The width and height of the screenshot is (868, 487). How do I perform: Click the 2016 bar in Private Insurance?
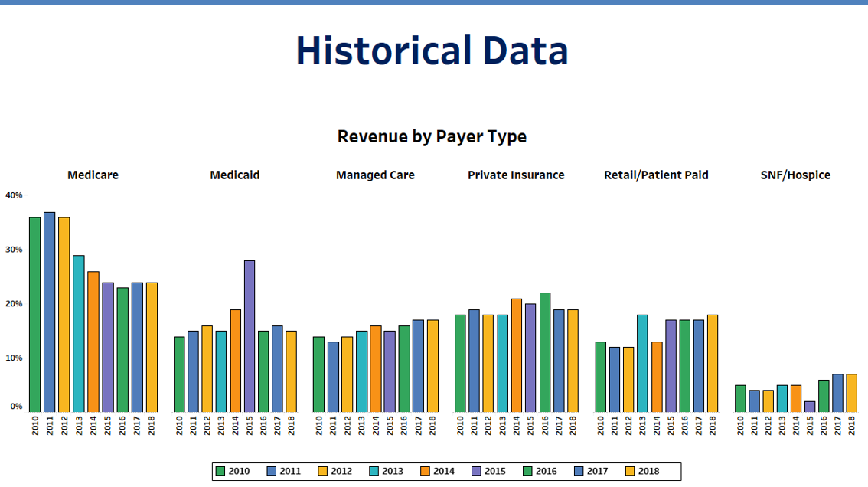[544, 352]
